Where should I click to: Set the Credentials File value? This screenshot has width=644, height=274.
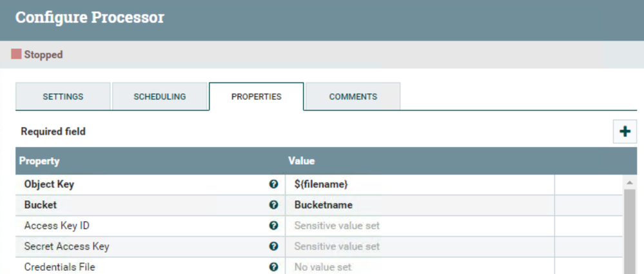point(419,267)
